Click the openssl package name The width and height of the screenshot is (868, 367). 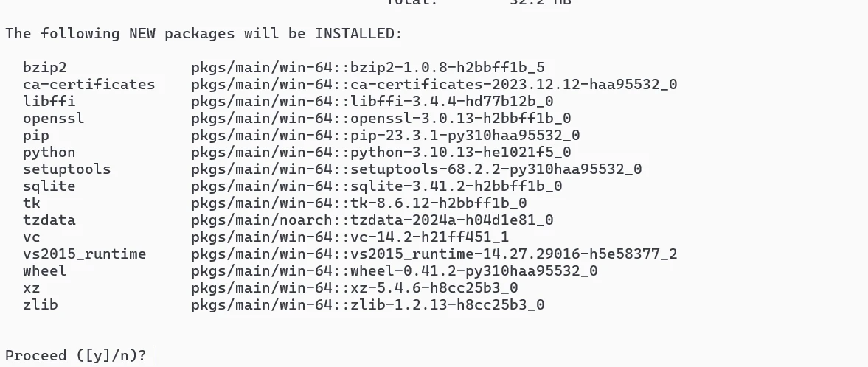coord(53,119)
